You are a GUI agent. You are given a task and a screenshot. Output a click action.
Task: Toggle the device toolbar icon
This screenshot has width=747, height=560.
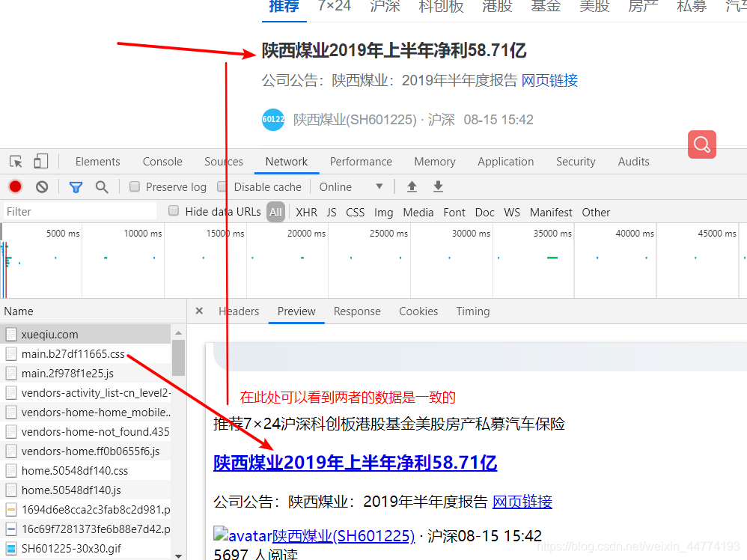pos(41,161)
